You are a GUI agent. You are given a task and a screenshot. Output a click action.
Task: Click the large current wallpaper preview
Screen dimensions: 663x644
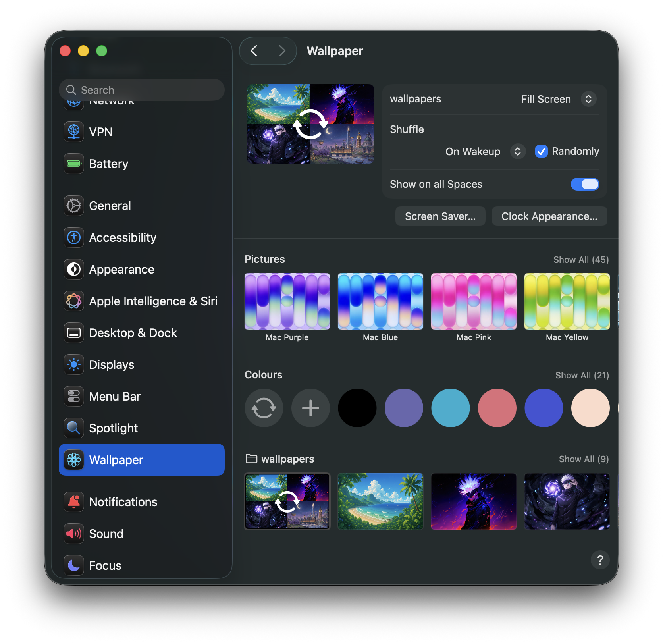pyautogui.click(x=310, y=124)
